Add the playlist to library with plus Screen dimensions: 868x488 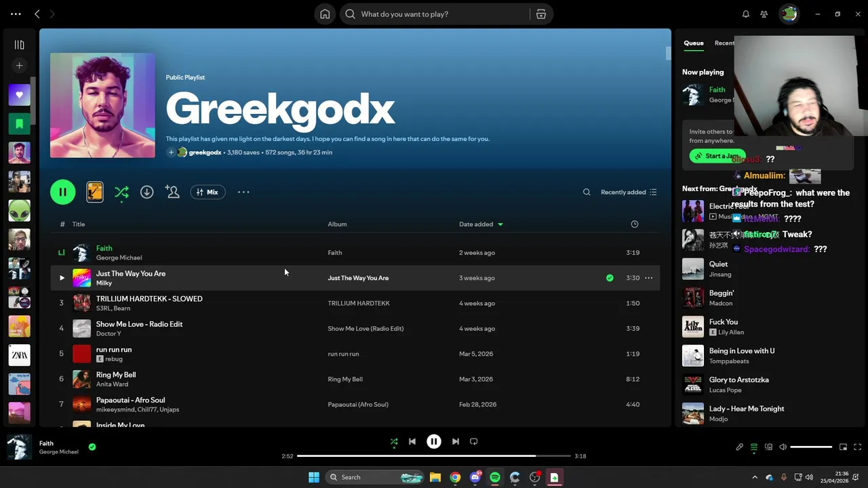click(171, 152)
